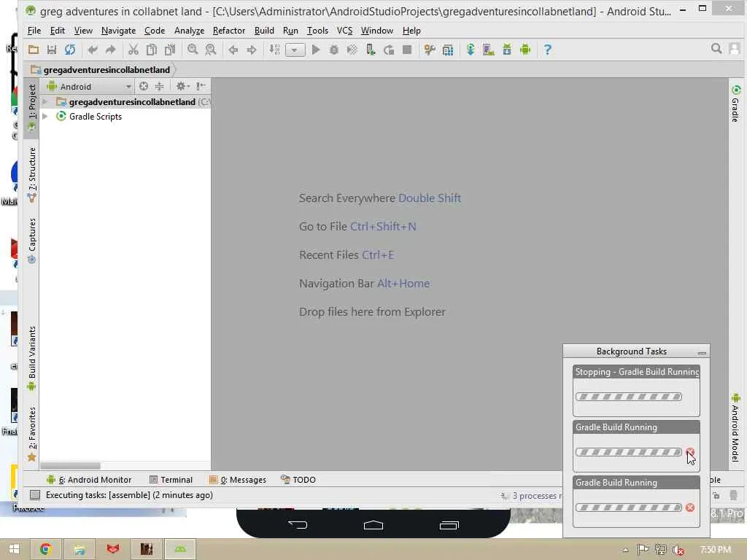The width and height of the screenshot is (747, 560).
Task: Open the 6: Android Monitor tab
Action: pos(89,480)
